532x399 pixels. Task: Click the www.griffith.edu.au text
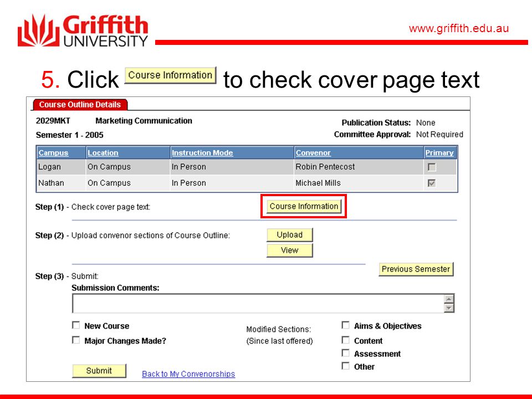[x=459, y=28]
